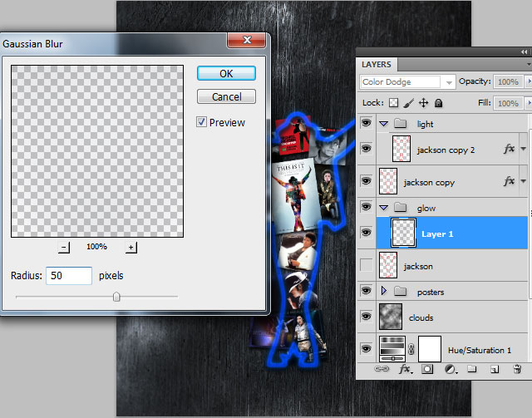The height and width of the screenshot is (418, 532).
Task: Select the white layer mask of Hue/Saturation 1
Action: point(430,349)
